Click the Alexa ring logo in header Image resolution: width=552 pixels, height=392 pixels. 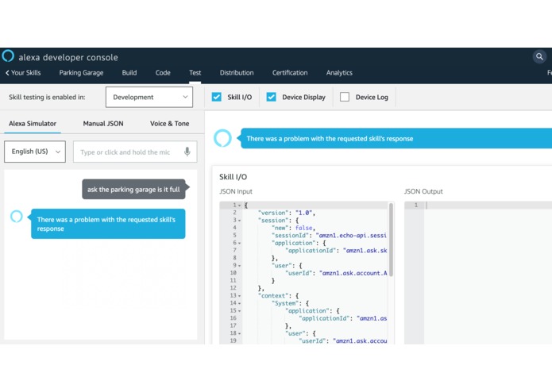pyautogui.click(x=8, y=56)
